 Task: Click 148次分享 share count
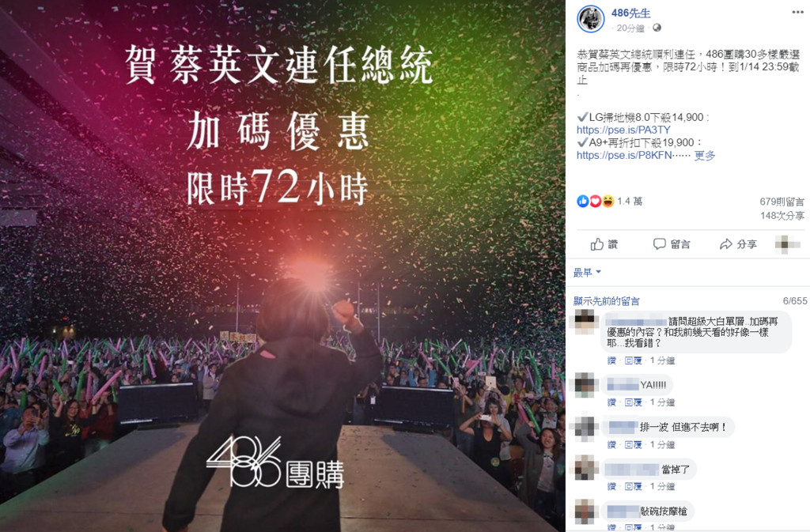(x=782, y=216)
